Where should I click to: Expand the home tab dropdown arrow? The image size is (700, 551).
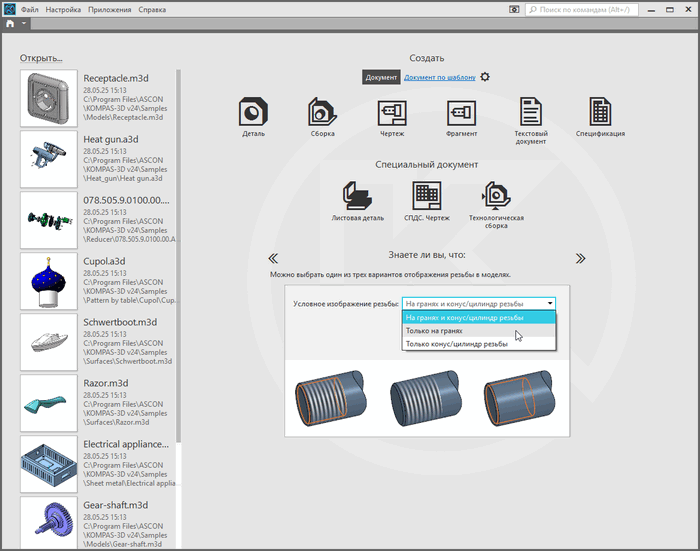point(24,24)
